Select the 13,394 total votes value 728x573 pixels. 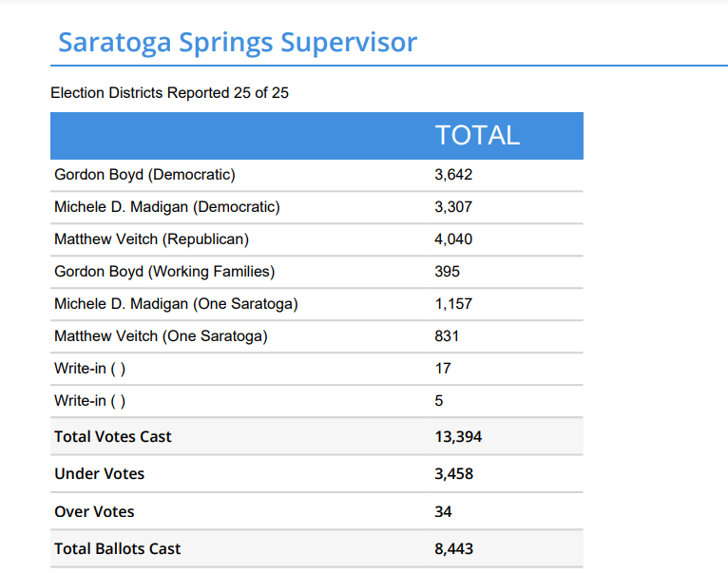458,437
